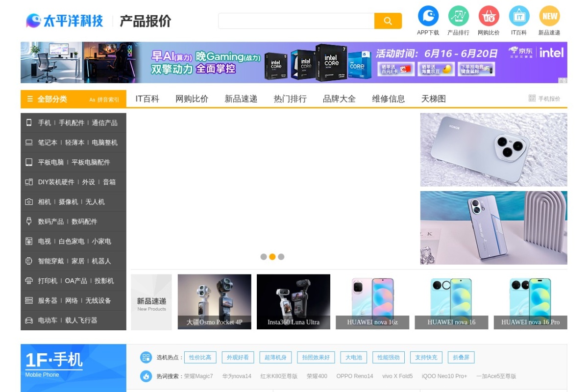588x392 pixels.
Task: Open the 产品排行 icon
Action: click(459, 16)
